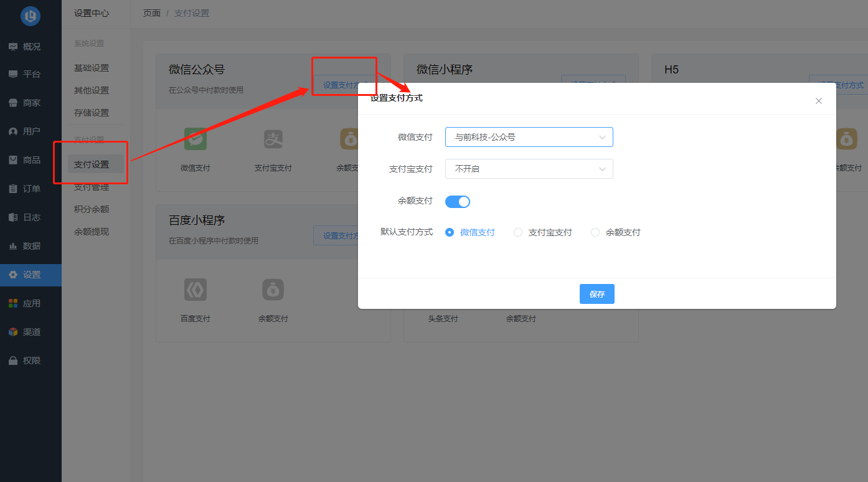Click the text 在百度小程序中付款时使用
The width and height of the screenshot is (868, 482).
[x=214, y=241]
